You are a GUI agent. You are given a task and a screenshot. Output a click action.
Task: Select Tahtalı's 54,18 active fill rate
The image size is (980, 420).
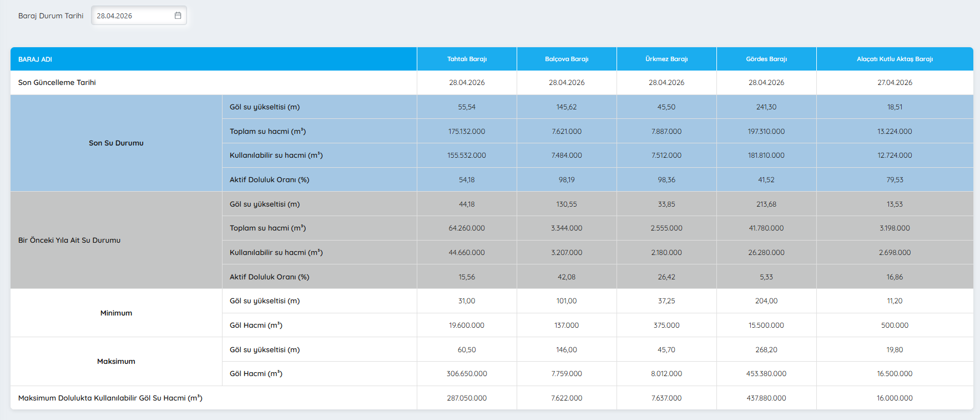pos(467,180)
